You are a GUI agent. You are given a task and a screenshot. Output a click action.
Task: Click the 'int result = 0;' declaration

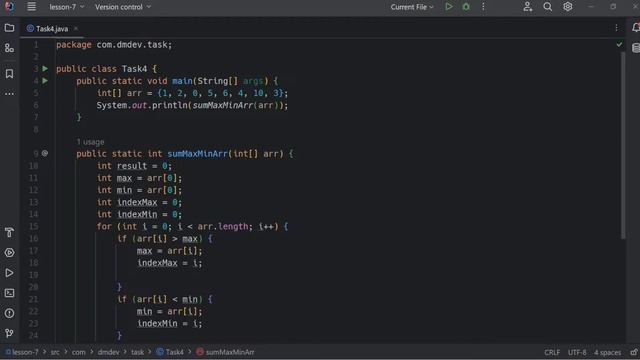[x=134, y=166]
